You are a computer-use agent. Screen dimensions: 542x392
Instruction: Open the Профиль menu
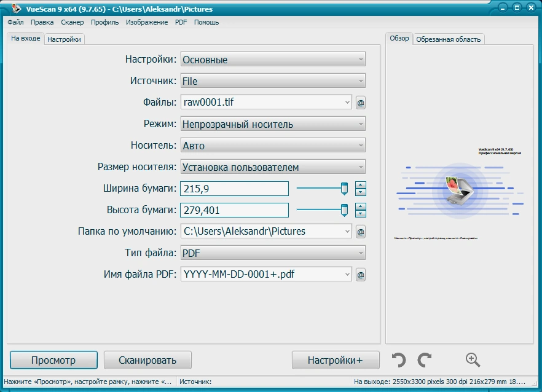click(104, 22)
